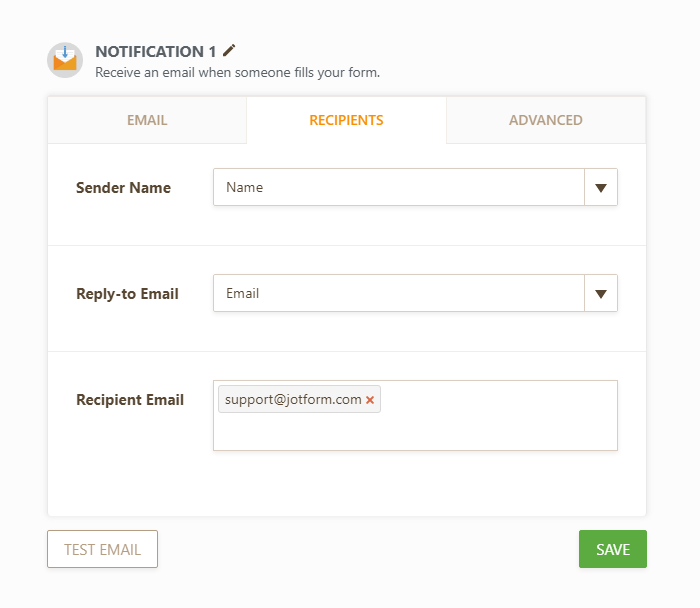Expand the Sender Name dropdown arrow

[x=600, y=187]
